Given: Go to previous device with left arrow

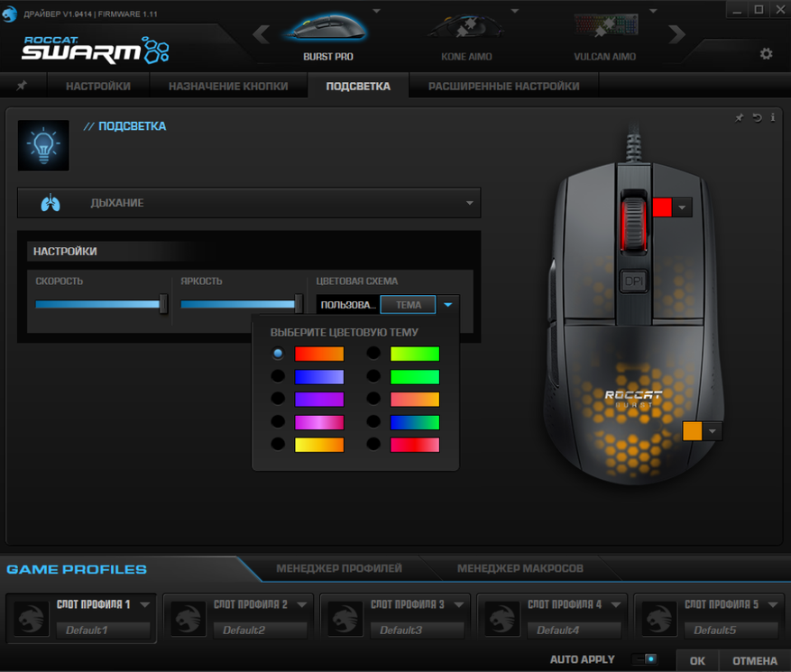Looking at the screenshot, I should 261,35.
